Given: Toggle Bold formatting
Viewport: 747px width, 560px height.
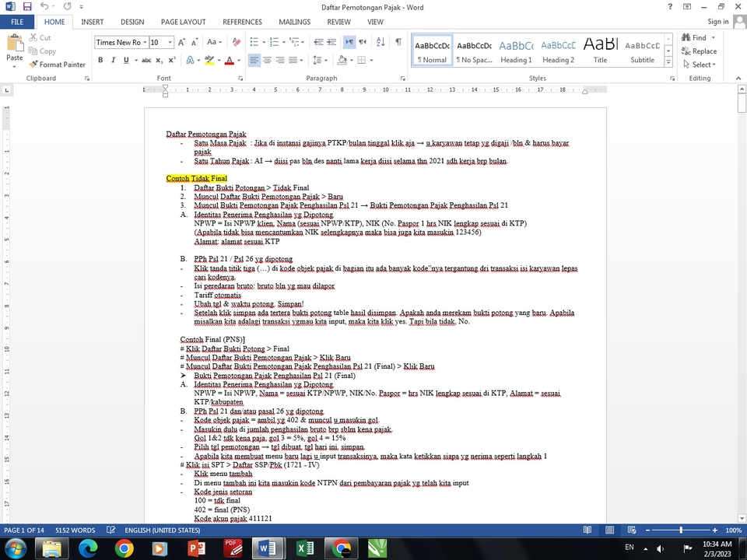Looking at the screenshot, I should [x=100, y=60].
